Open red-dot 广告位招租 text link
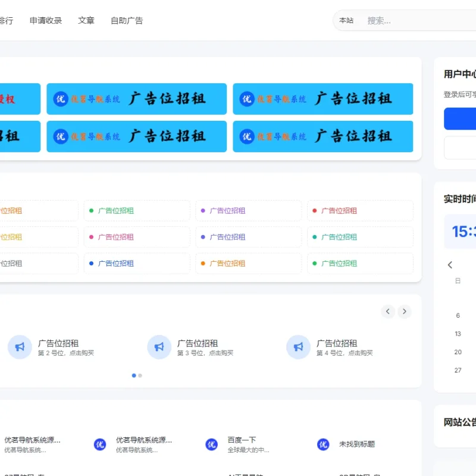 [x=339, y=211]
